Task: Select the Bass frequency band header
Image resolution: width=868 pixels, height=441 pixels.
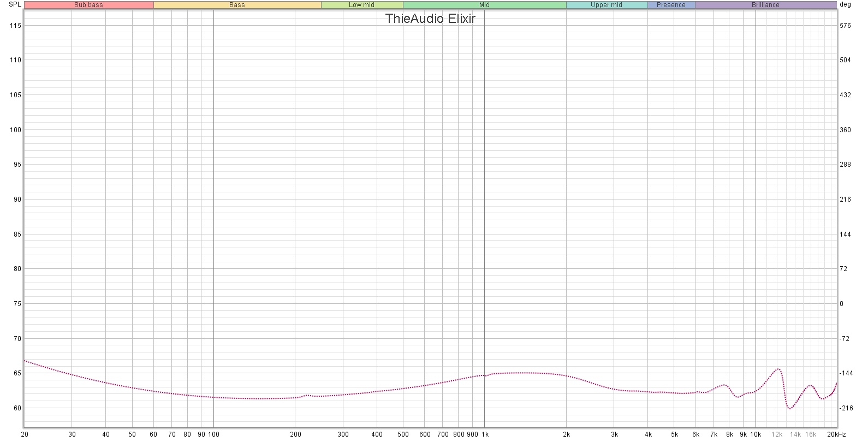Action: point(237,5)
